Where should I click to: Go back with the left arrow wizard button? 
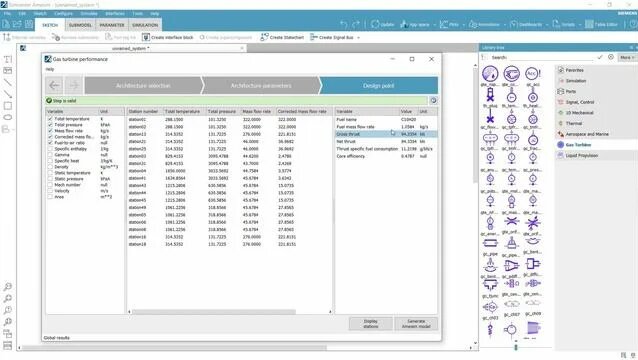tap(54, 85)
